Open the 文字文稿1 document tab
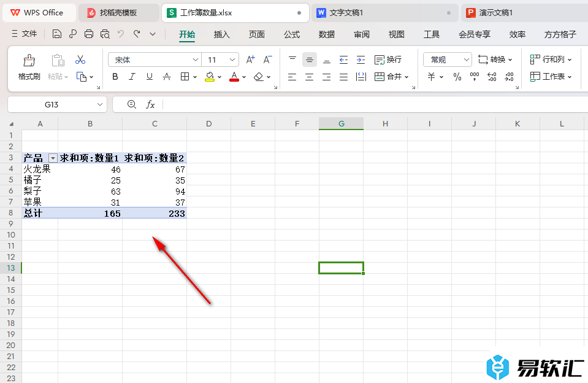 tap(385, 13)
